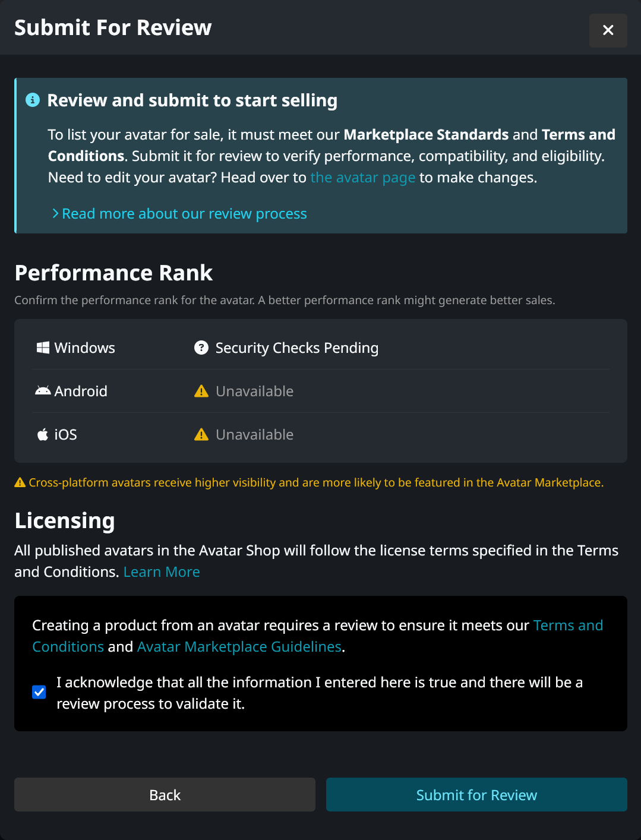Click the warning triangle in Android row

point(201,391)
